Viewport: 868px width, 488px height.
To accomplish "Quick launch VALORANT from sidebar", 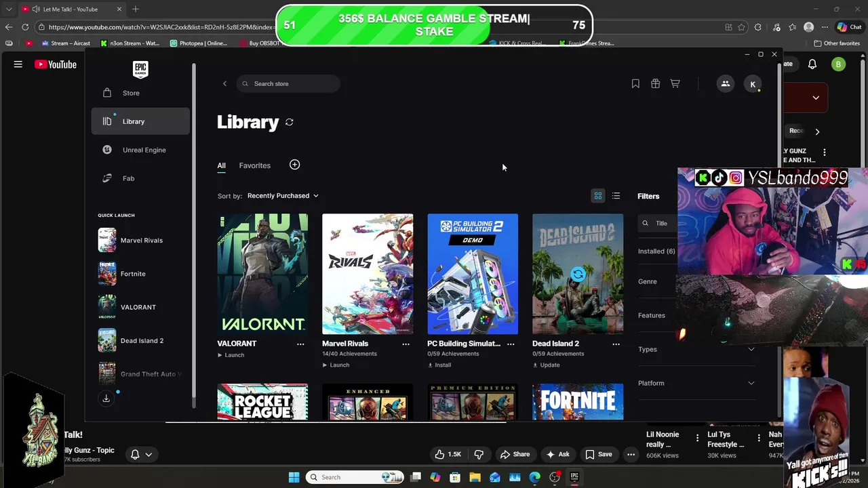I will pos(140,307).
